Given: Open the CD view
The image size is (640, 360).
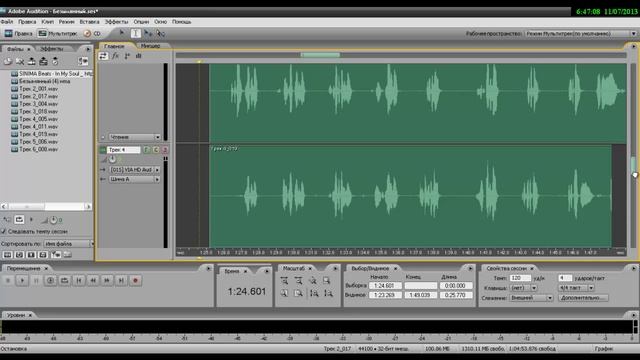Looking at the screenshot, I should tap(92, 33).
